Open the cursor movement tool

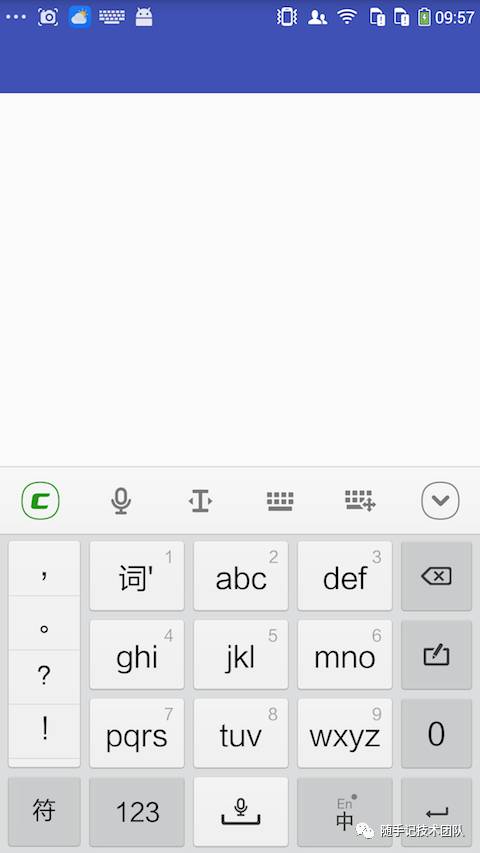[200, 500]
